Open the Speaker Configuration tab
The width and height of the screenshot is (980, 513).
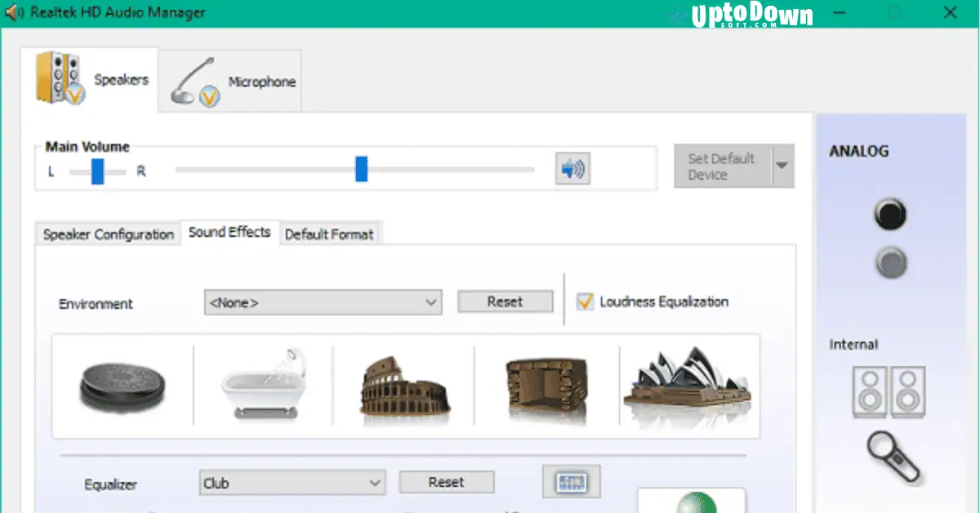tap(107, 234)
